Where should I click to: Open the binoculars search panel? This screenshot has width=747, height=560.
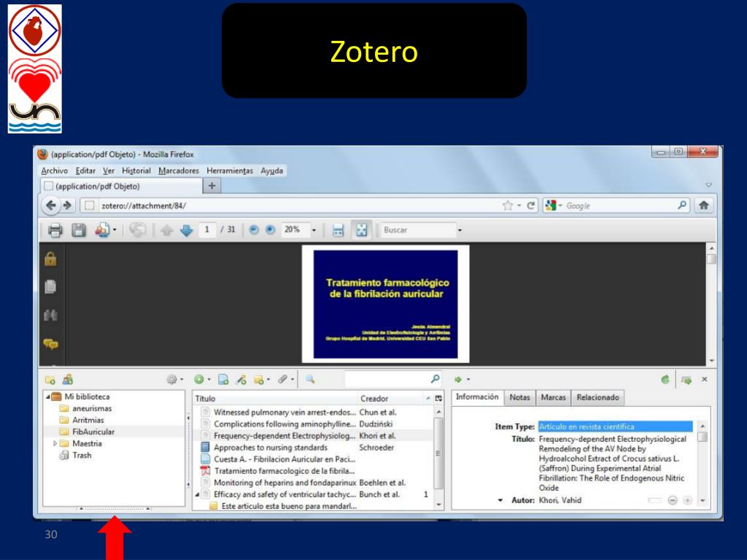point(50,315)
